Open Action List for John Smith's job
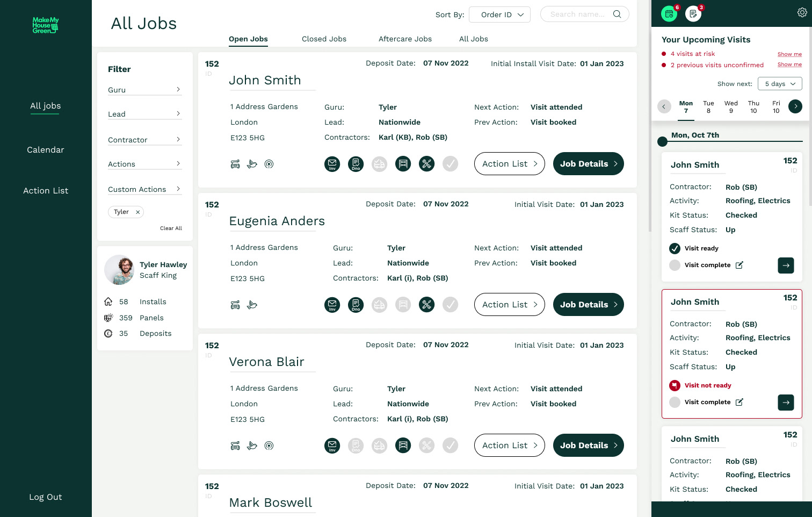 [x=510, y=164]
